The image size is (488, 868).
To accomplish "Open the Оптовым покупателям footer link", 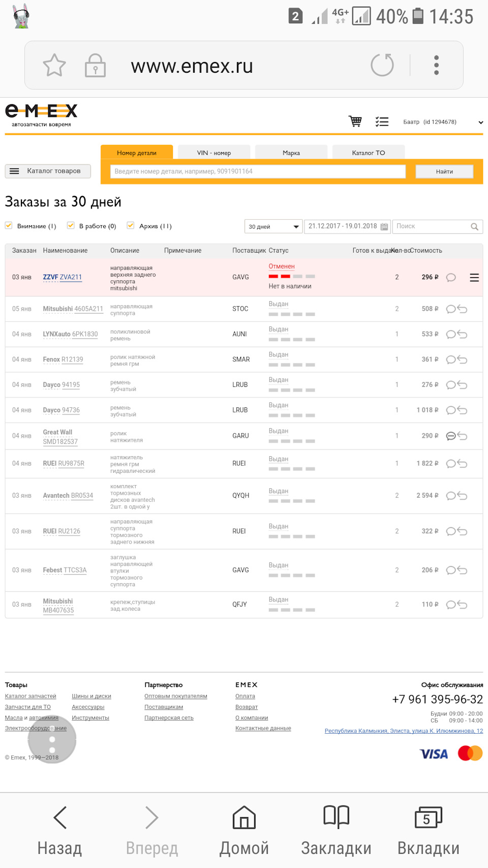I will point(176,696).
